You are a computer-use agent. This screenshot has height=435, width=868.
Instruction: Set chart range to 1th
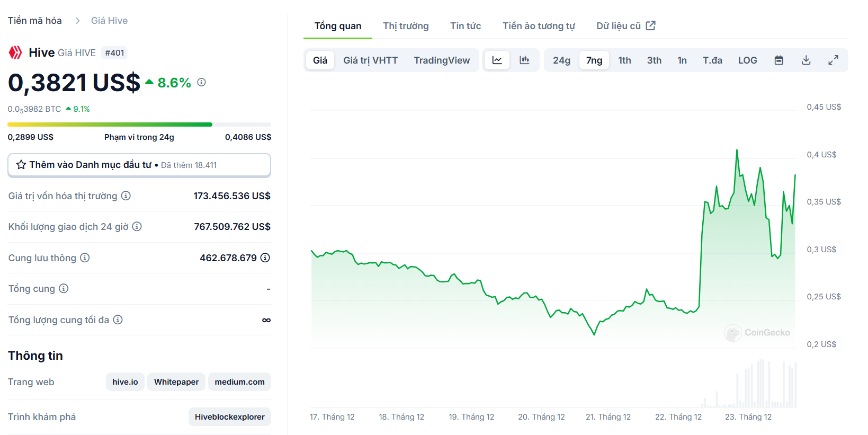point(625,60)
